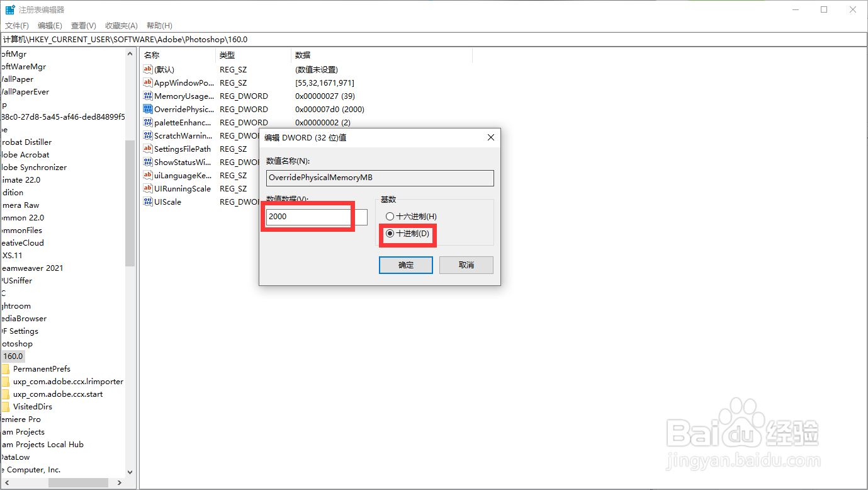
Task: Select the 十进制(D) decimal radio button
Action: 390,234
